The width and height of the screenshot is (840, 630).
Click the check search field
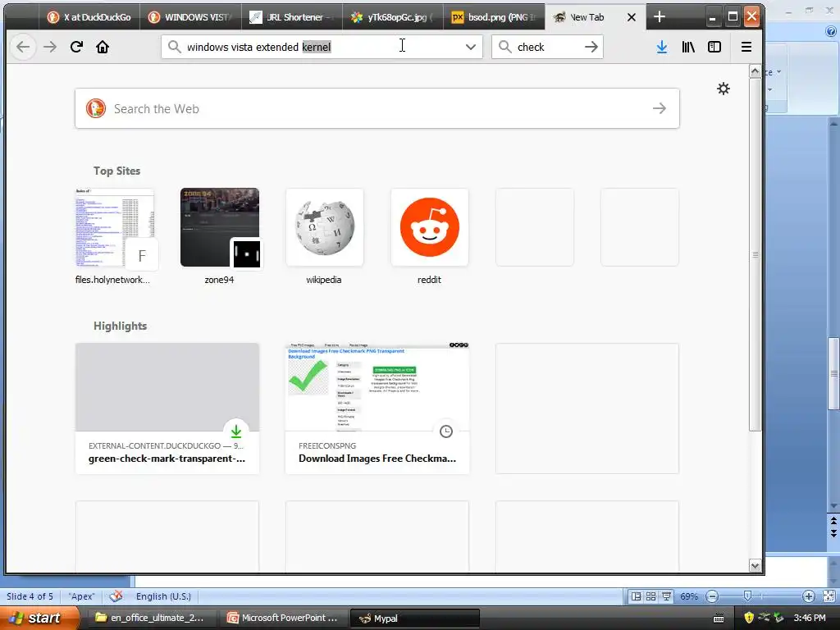547,47
